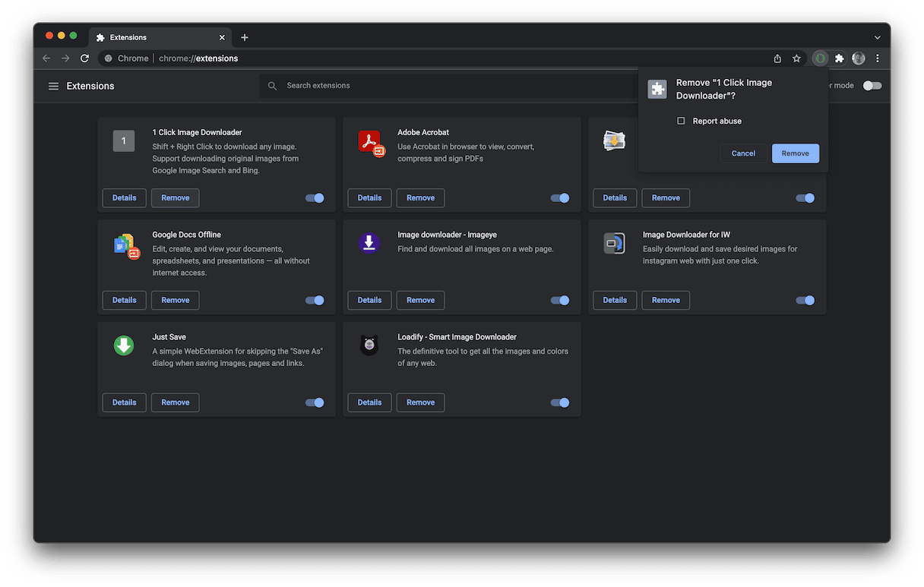Open the Chrome profile avatar
The image size is (924, 587).
859,58
